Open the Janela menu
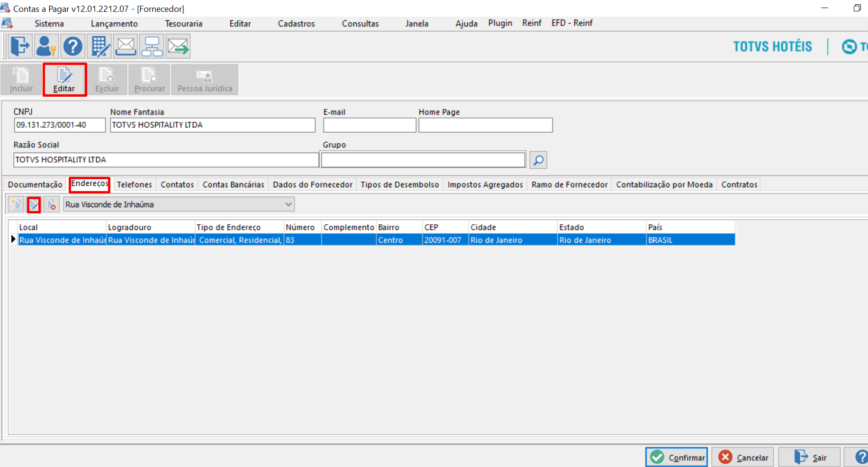868x467 pixels. pos(417,24)
